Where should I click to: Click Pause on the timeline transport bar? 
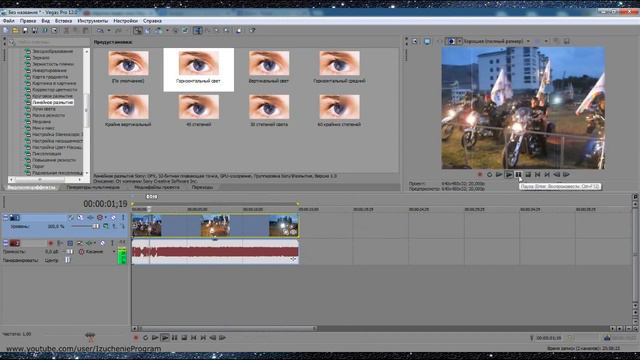pos(174,338)
